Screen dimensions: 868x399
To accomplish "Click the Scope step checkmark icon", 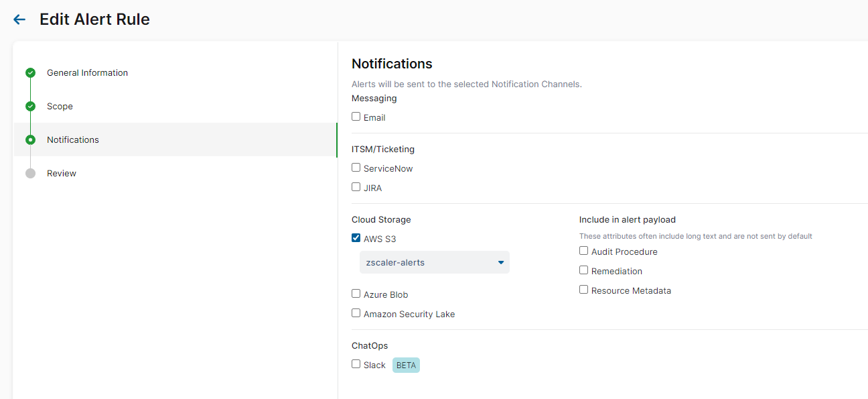I will [x=30, y=106].
